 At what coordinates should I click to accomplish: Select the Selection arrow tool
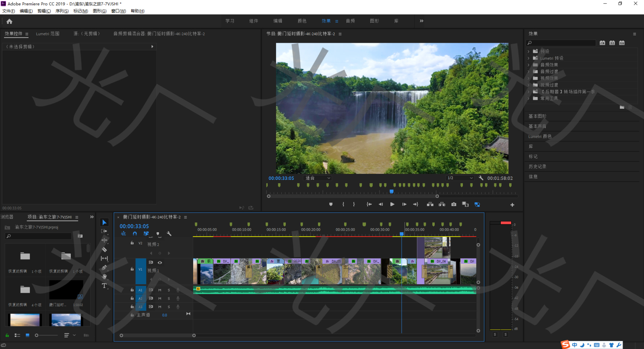click(x=104, y=223)
